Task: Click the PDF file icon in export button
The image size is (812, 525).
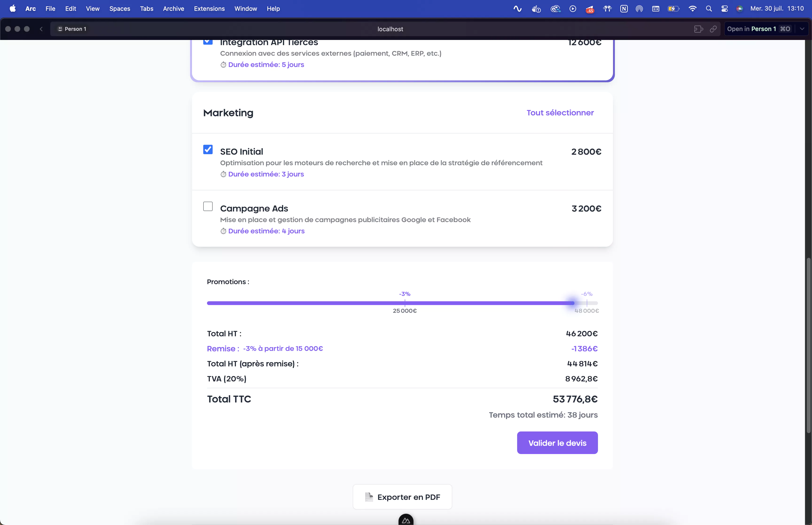Action: pos(369,497)
